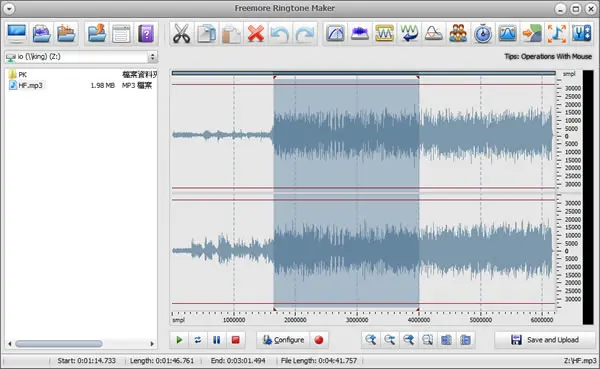Open the Z: drive dropdown
Image resolution: width=600 pixels, height=369 pixels.
(x=153, y=57)
